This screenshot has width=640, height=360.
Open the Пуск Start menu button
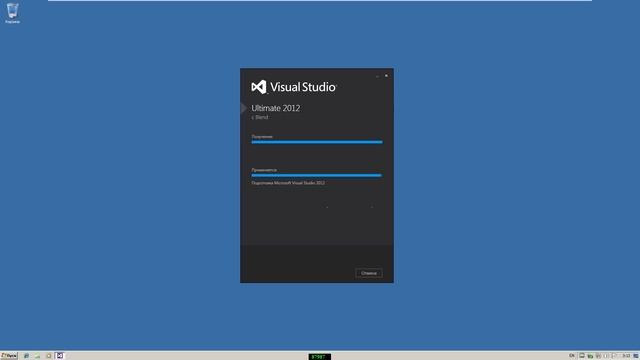click(x=9, y=356)
